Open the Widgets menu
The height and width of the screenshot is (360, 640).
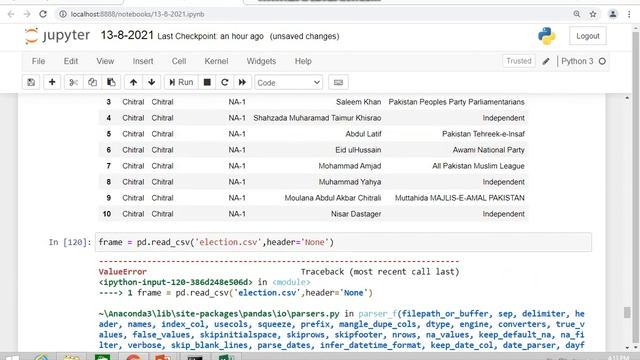[x=261, y=61]
